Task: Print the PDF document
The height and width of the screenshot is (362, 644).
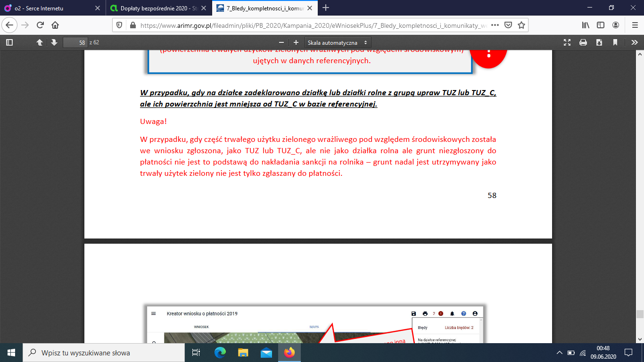Action: 583,42
